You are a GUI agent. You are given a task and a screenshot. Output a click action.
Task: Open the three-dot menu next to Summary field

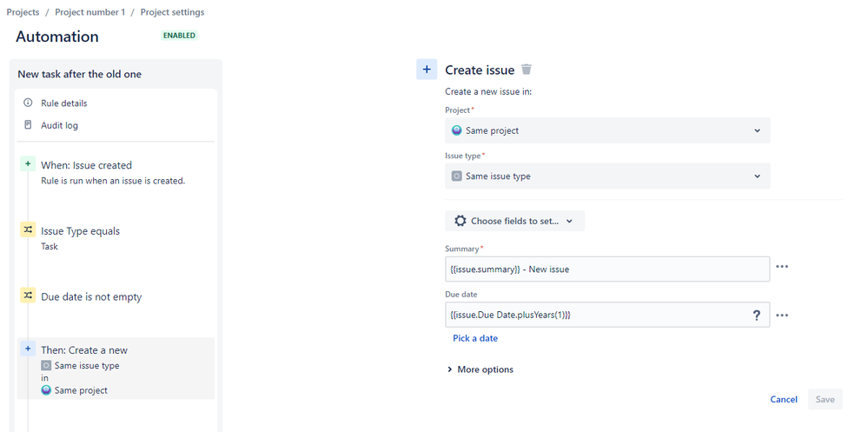pos(782,266)
